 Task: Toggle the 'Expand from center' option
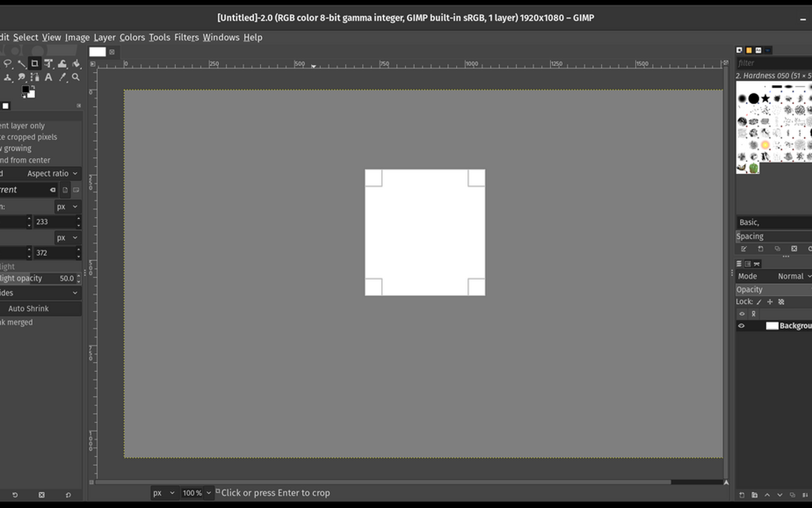click(x=25, y=160)
